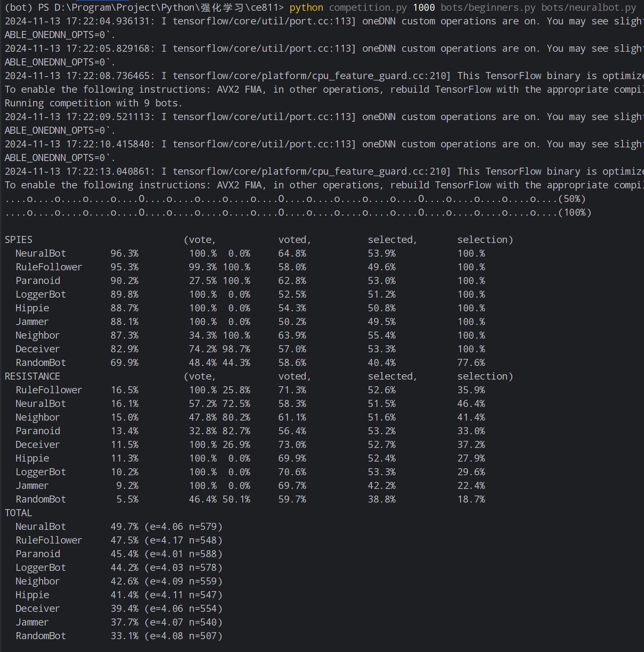Click Jammer total '37.7% (e=4.07 n=540)'
644x652 pixels.
(x=166, y=622)
